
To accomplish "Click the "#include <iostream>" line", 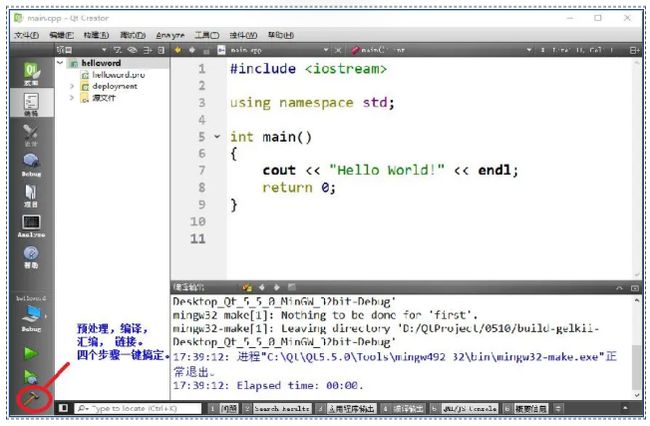I will coord(308,68).
